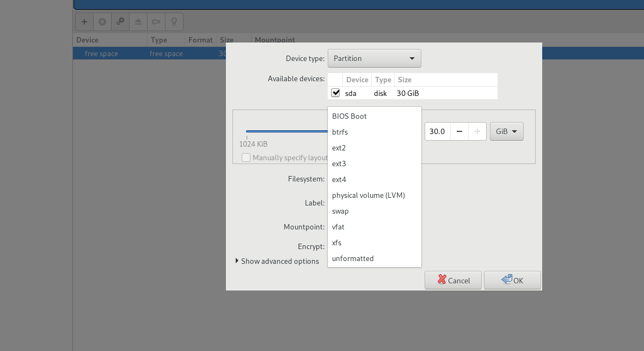The image size is (644, 351).
Task: Select ext2 filesystem option
Action: pyautogui.click(x=374, y=148)
